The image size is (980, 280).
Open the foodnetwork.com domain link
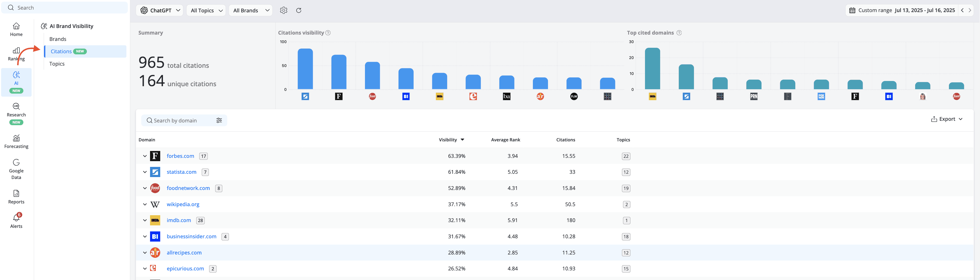pyautogui.click(x=188, y=188)
